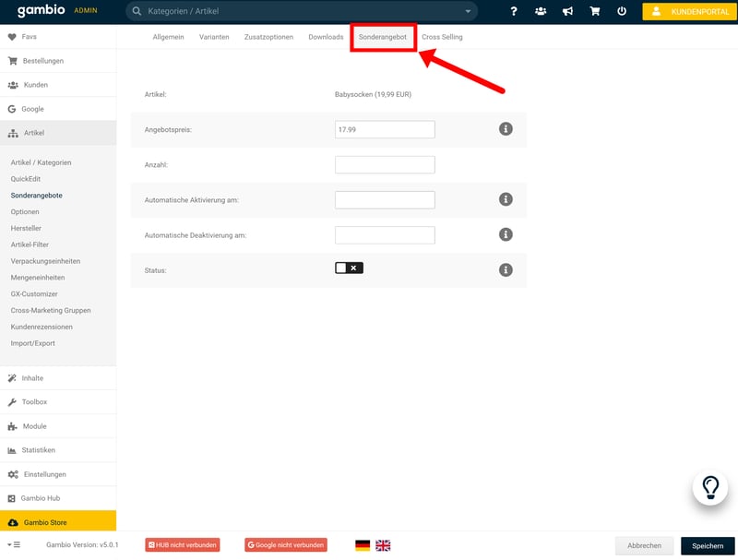This screenshot has height=560, width=738.
Task: Open the shopping cart icon in header
Action: [594, 11]
